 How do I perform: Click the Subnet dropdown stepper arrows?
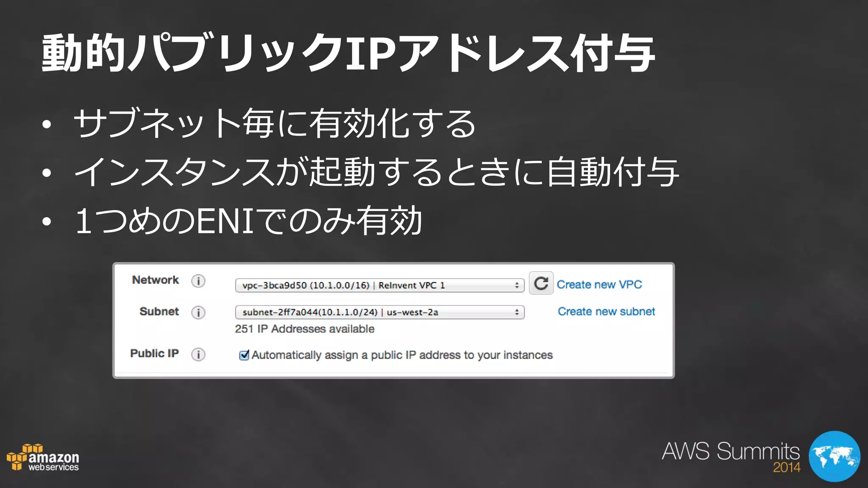517,313
